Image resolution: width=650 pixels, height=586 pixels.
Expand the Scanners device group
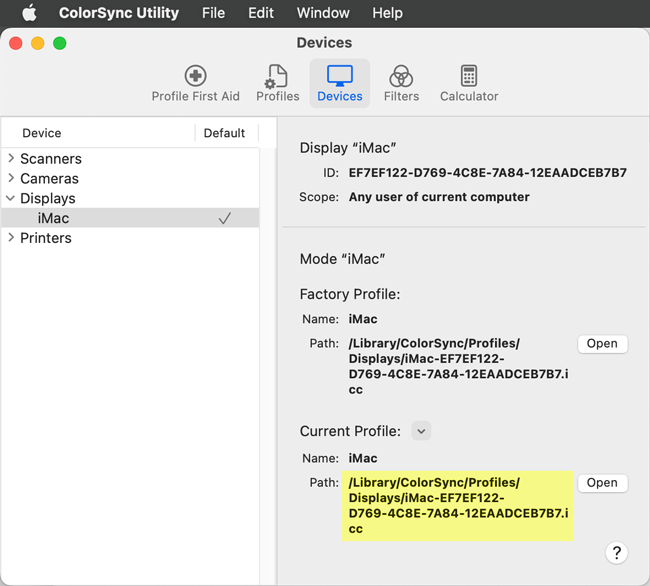11,158
